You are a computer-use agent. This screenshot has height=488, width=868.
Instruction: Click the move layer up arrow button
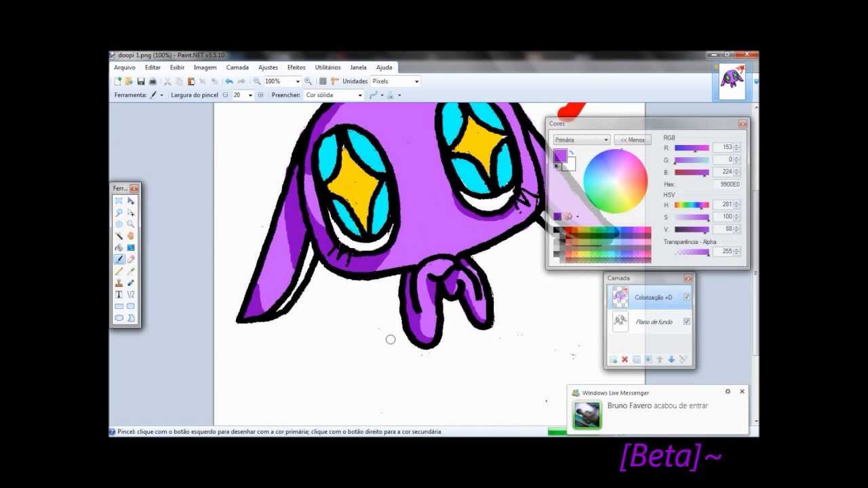point(660,359)
